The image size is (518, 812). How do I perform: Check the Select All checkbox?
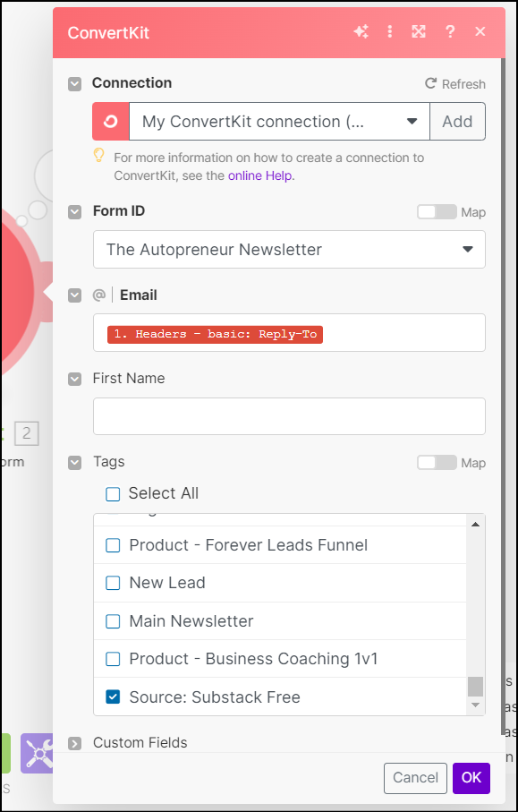(113, 494)
